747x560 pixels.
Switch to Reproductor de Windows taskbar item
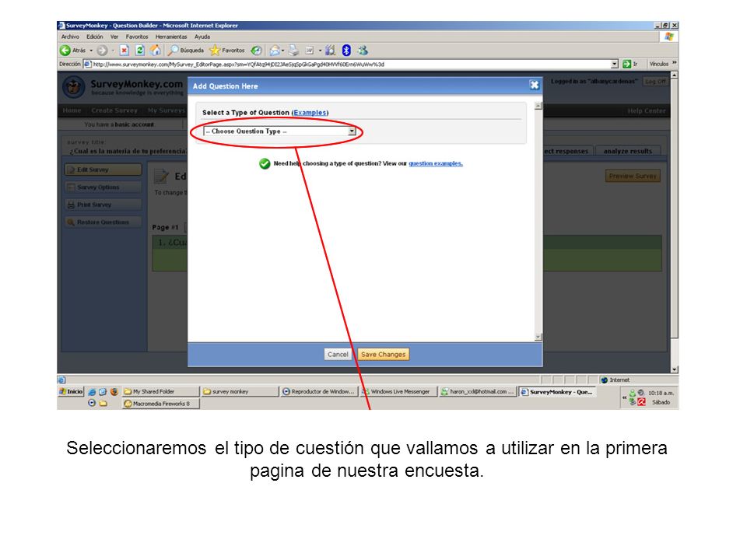point(319,391)
